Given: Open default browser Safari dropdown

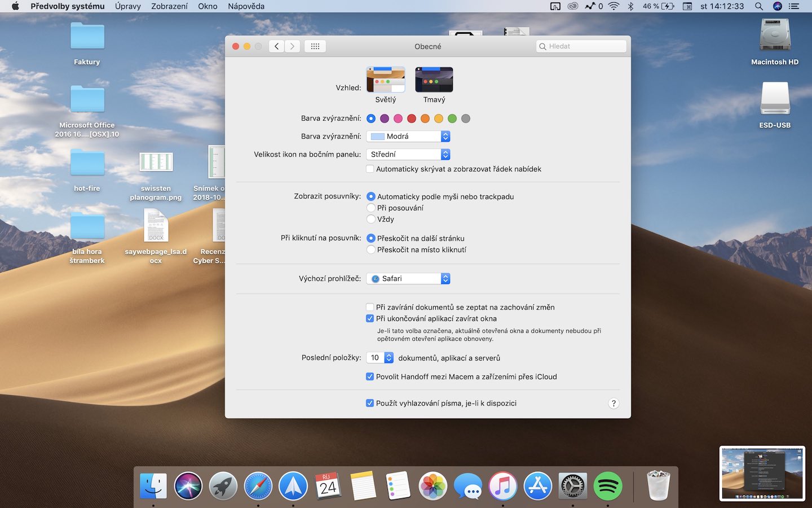Looking at the screenshot, I should tap(408, 278).
